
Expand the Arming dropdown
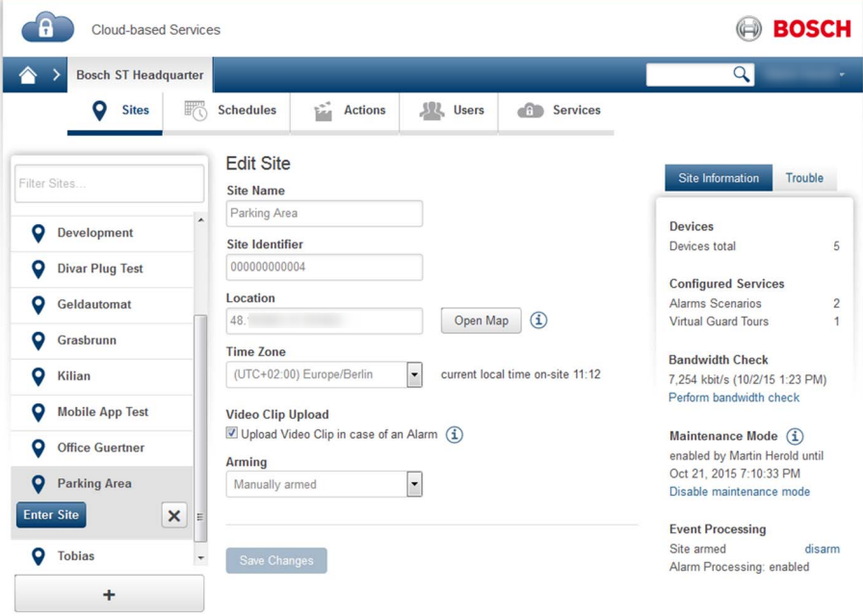click(x=414, y=484)
